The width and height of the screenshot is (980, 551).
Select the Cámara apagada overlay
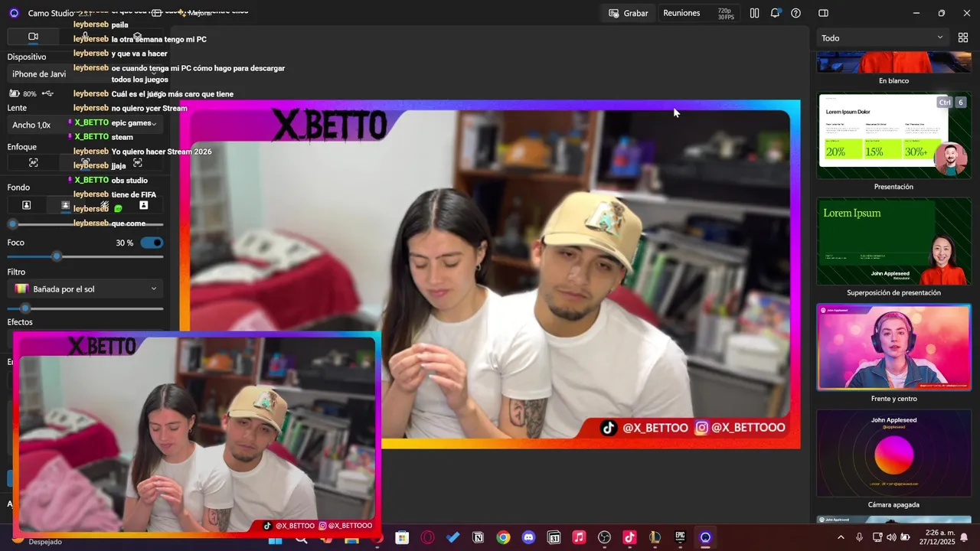(893, 454)
